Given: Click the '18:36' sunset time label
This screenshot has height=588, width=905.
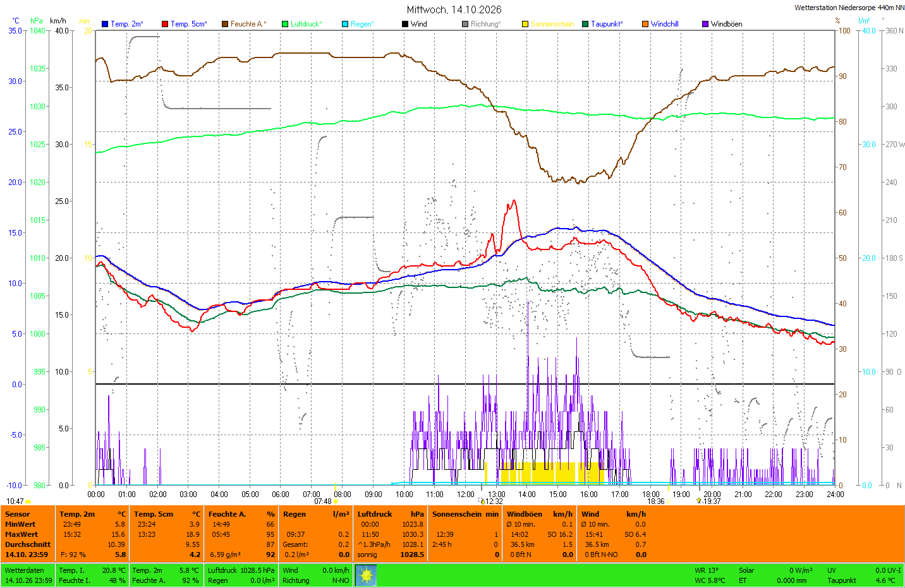Looking at the screenshot, I should coord(655,501).
